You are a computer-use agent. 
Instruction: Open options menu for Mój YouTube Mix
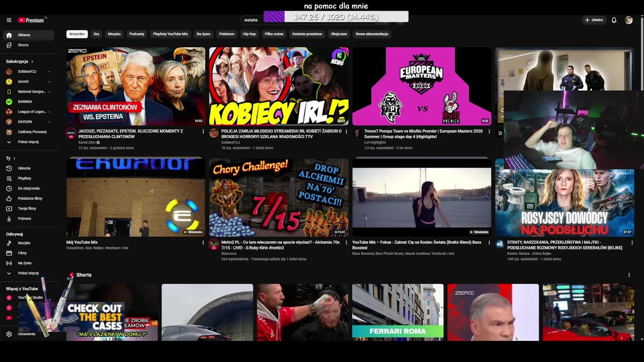coord(203,243)
